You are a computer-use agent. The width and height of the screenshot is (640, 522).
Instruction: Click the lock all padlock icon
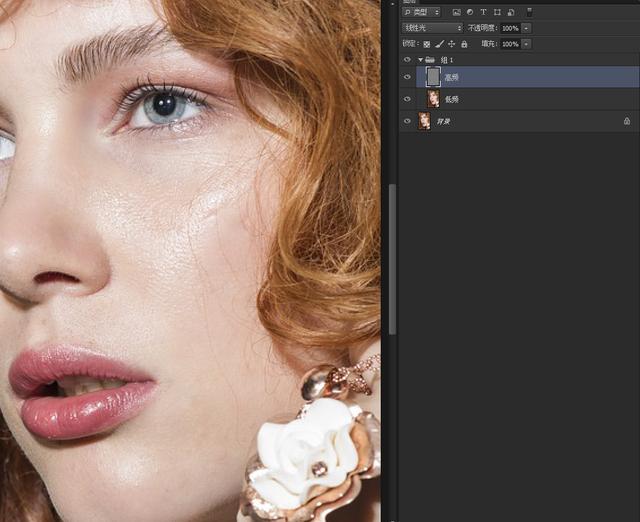point(464,44)
